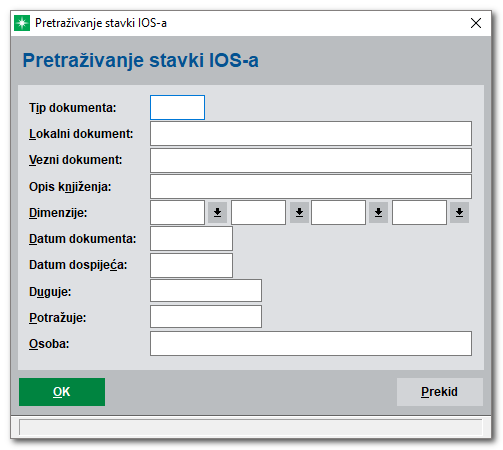This screenshot has height=450, width=503.
Task: Click the second Dimenzije input box
Action: (258, 212)
